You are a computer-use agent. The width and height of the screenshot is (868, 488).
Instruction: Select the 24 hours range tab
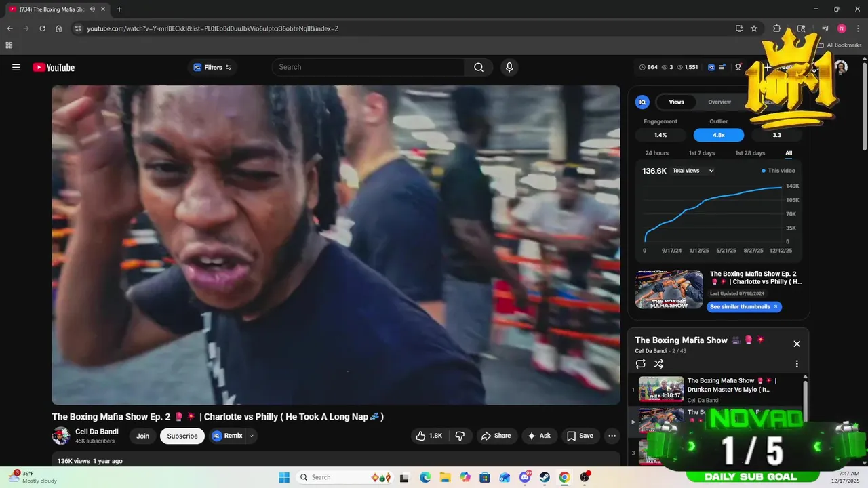[656, 153]
